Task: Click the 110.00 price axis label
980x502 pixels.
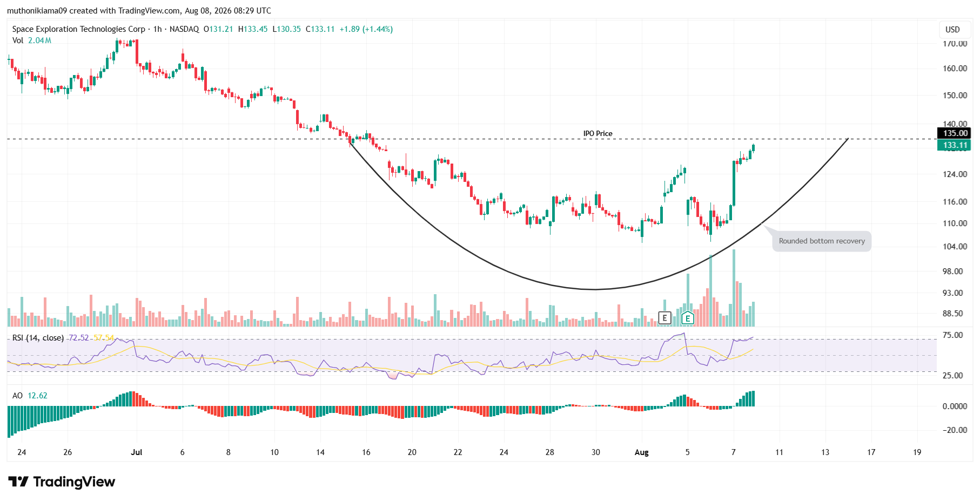Action: point(955,223)
